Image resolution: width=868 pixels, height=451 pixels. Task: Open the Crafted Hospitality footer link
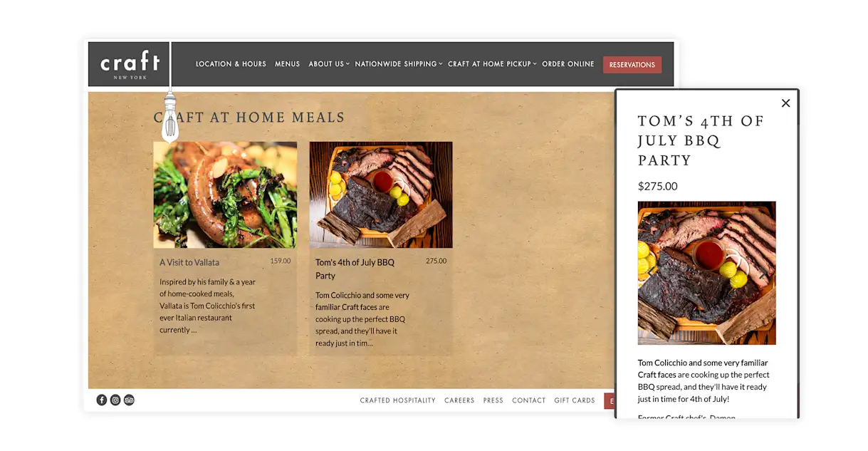pyautogui.click(x=397, y=400)
